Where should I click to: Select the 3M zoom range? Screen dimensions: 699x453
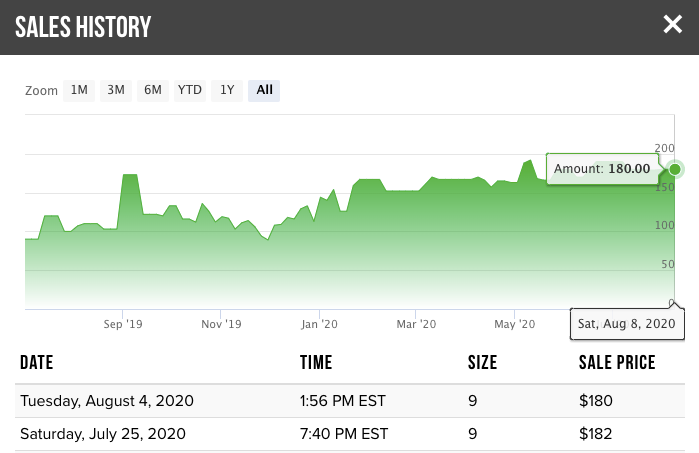tap(116, 90)
